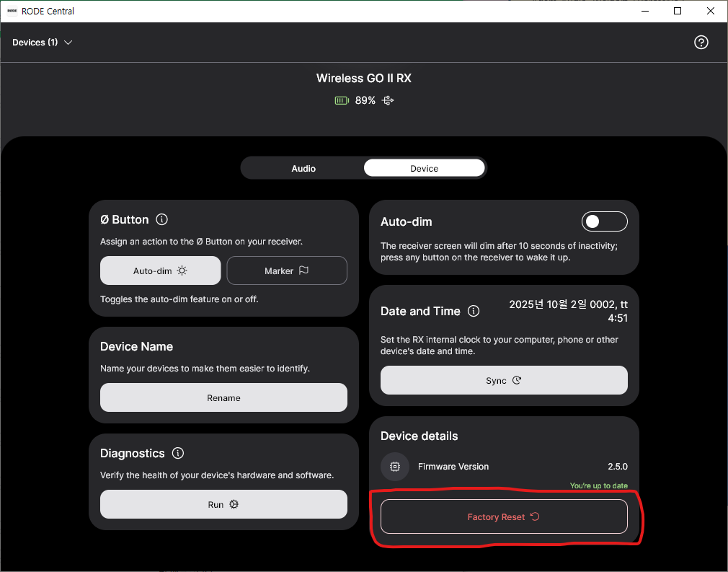Click the Ø Button info icon
This screenshot has height=572, width=728.
(162, 219)
